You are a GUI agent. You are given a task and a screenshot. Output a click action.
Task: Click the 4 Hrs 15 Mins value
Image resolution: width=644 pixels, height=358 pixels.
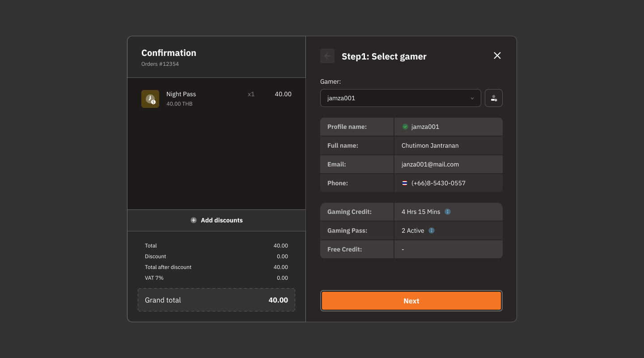click(x=421, y=212)
